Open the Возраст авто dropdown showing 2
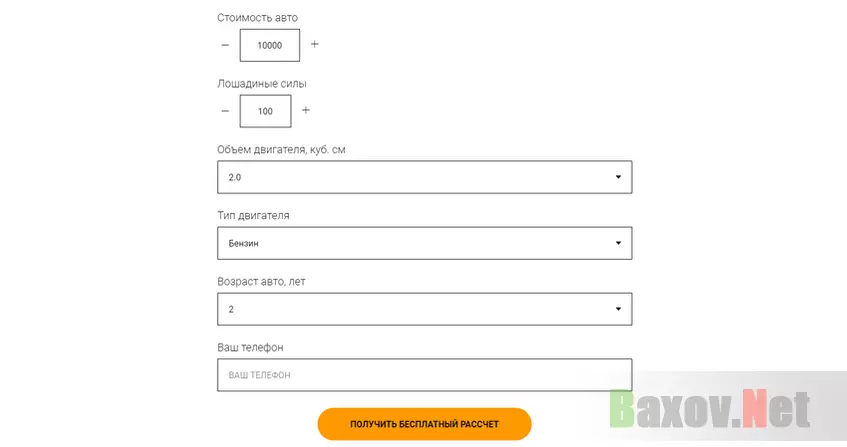847x447 pixels. [425, 309]
